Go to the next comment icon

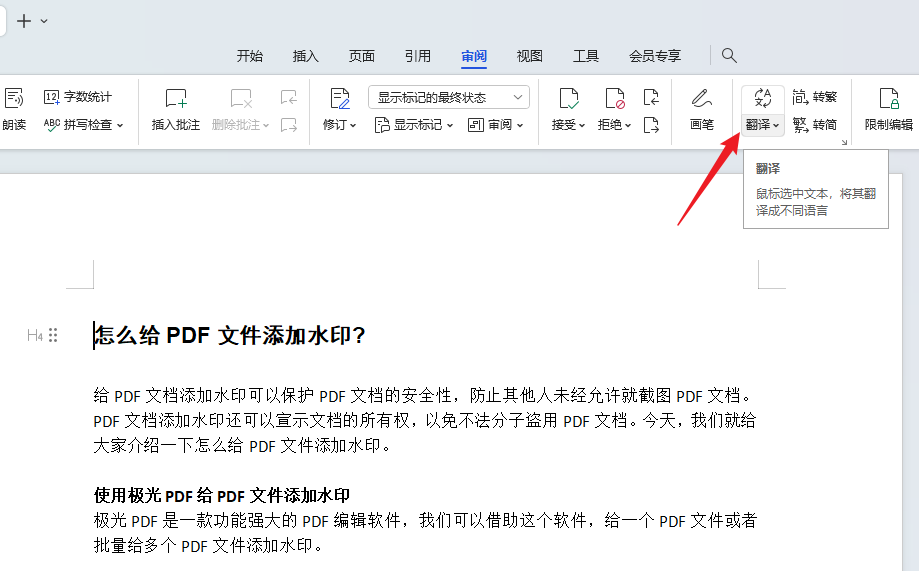(x=289, y=125)
